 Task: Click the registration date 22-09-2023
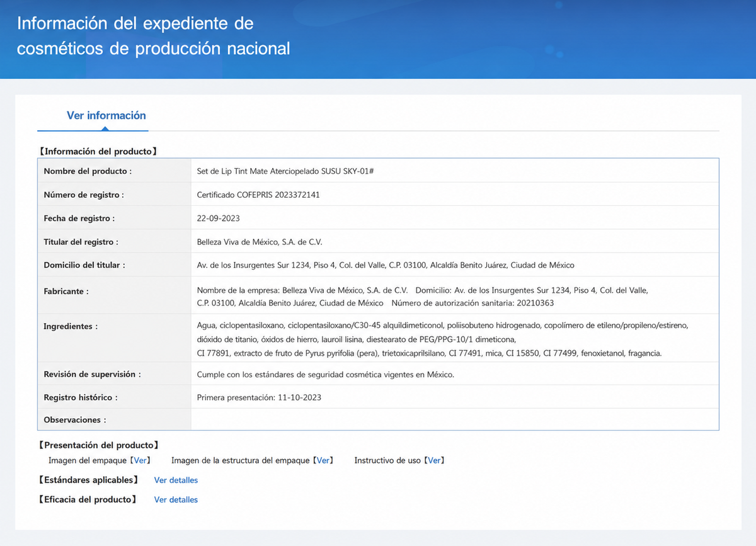tap(218, 219)
